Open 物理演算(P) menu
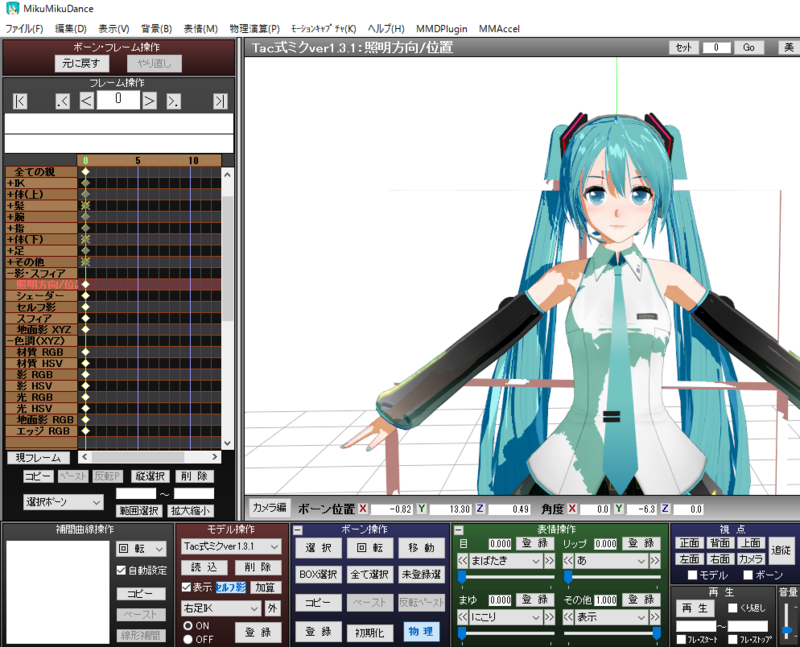This screenshot has height=647, width=800. coord(255,29)
